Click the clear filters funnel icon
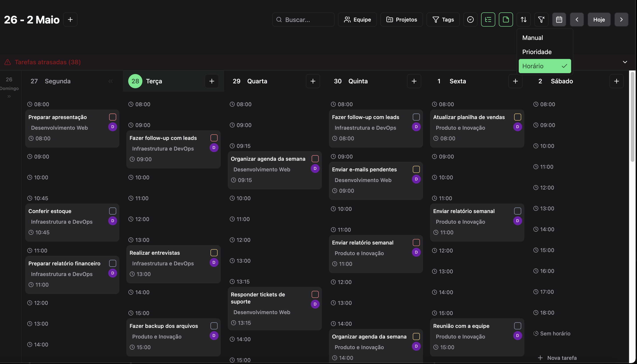The width and height of the screenshot is (637, 364). (541, 20)
